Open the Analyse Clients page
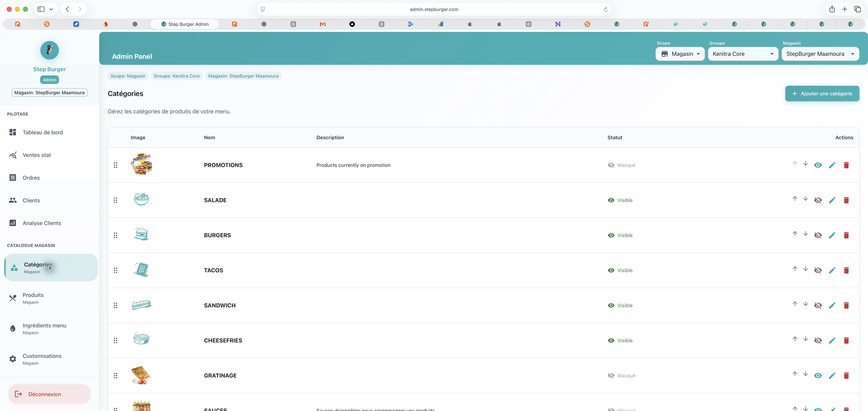This screenshot has height=411, width=868. pos(50,223)
